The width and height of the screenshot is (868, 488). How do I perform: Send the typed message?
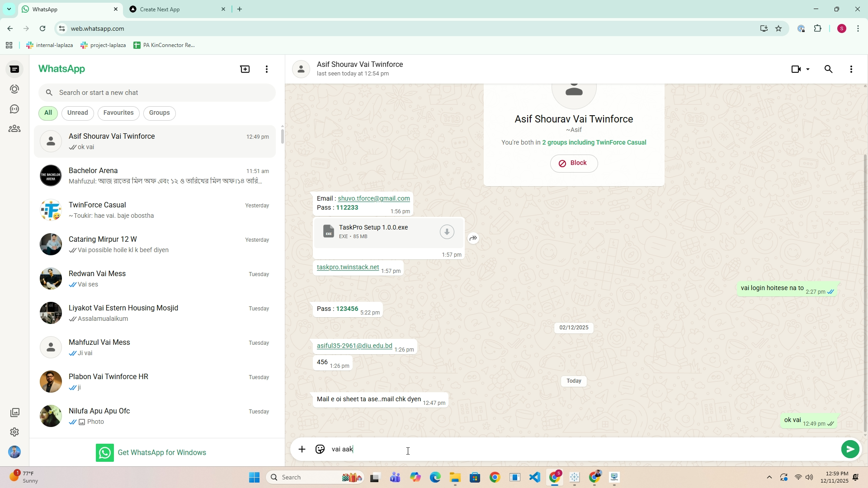click(850, 449)
